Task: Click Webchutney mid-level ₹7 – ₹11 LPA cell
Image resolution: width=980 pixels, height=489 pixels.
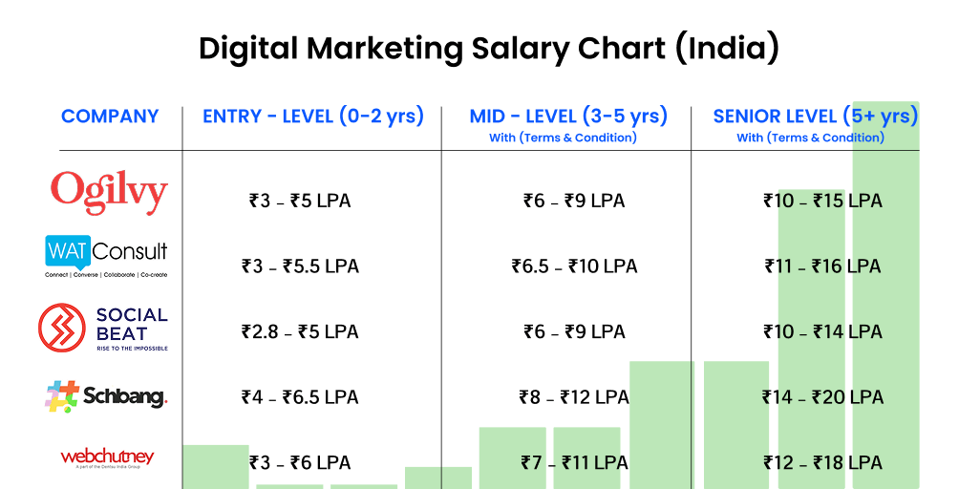Action: [x=574, y=462]
